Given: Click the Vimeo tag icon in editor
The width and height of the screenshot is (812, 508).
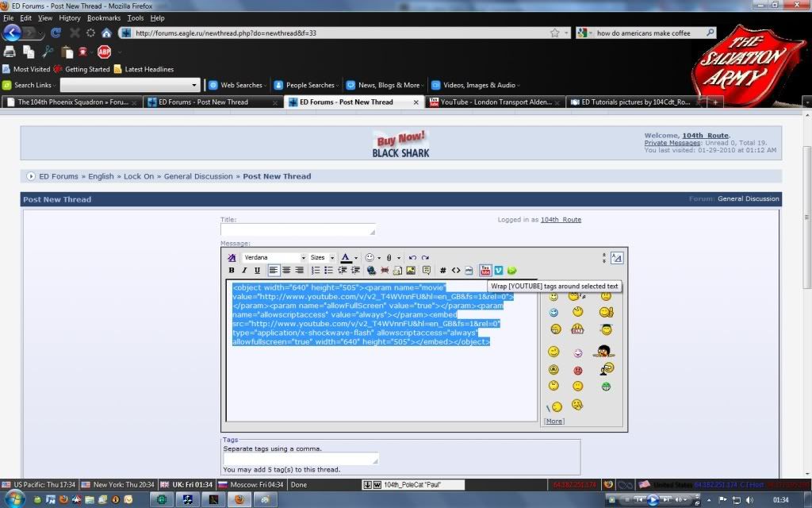Looking at the screenshot, I should pos(499,271).
